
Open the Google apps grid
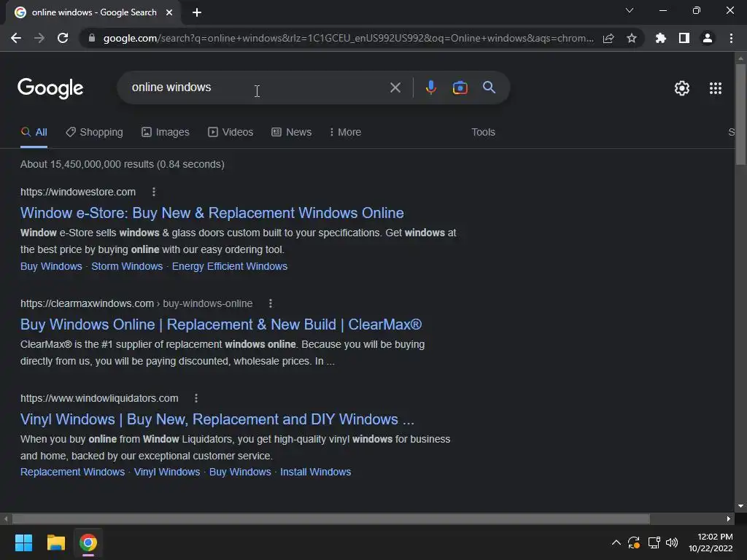click(715, 88)
